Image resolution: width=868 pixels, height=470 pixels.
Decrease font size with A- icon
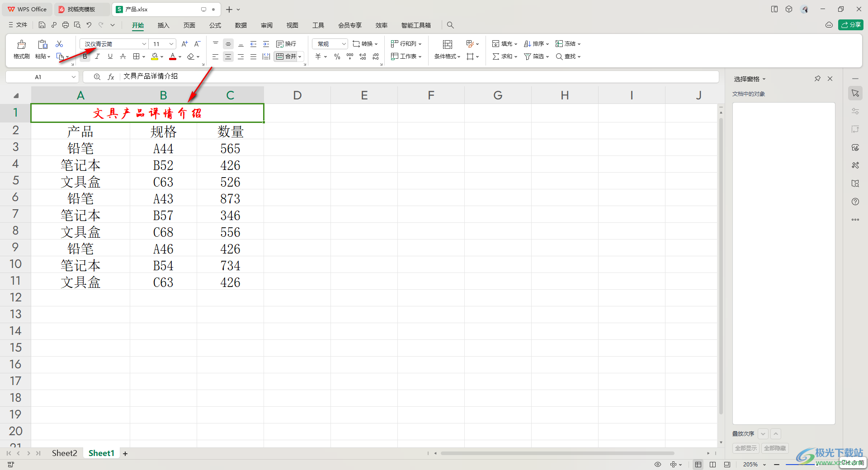point(197,44)
